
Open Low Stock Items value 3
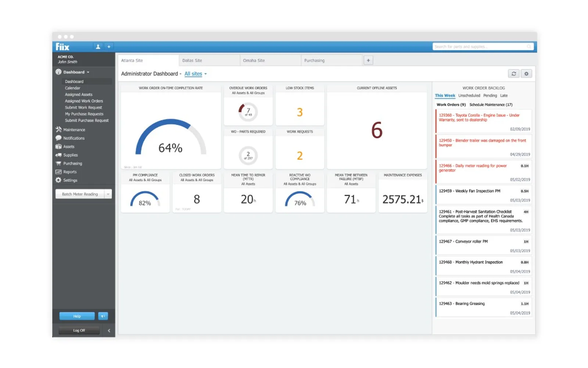(300, 112)
